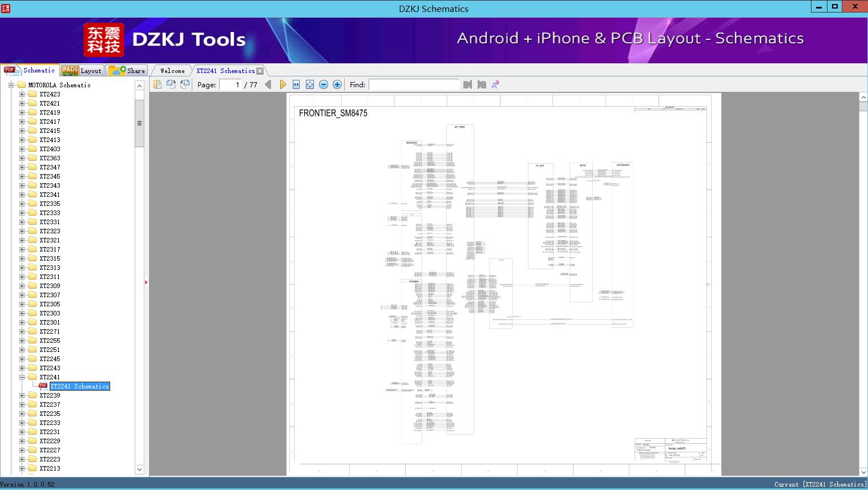The image size is (868, 490).
Task: Expand the XT2301 folder
Action: pos(22,322)
